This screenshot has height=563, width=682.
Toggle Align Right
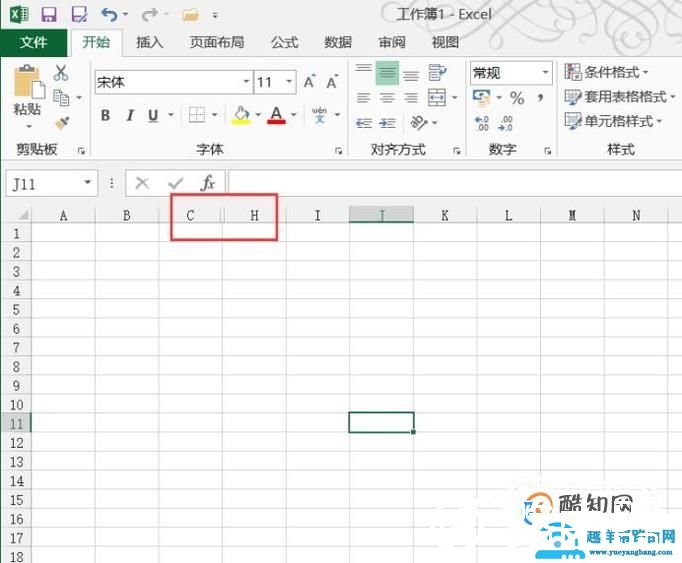411,98
